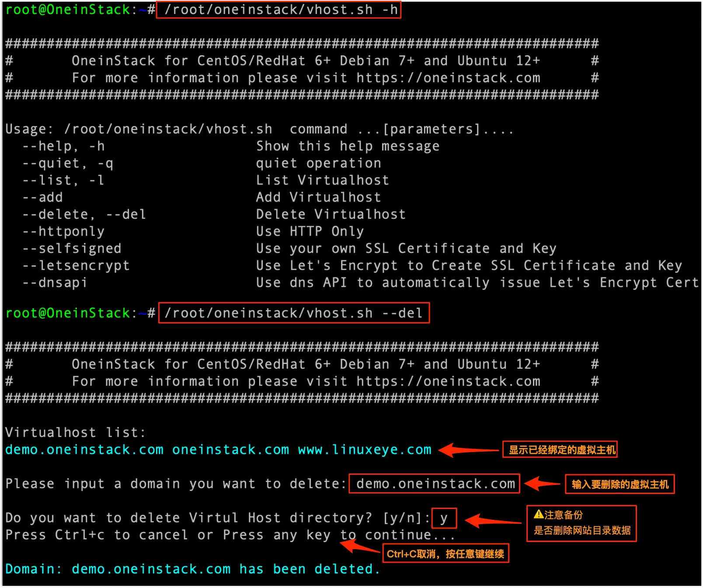This screenshot has height=588, width=703.
Task: Select www.linuxeye.com in the Virtualhost list
Action: click(x=365, y=449)
